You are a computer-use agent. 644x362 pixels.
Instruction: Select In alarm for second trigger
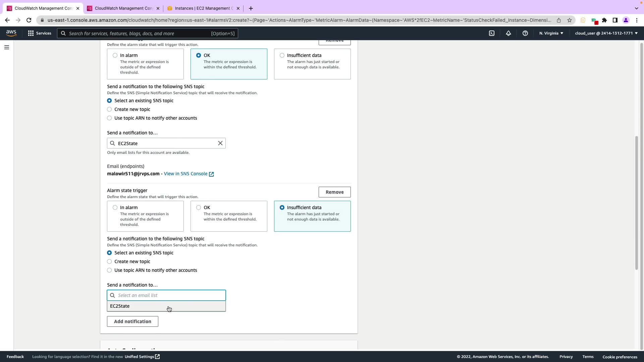(x=115, y=207)
